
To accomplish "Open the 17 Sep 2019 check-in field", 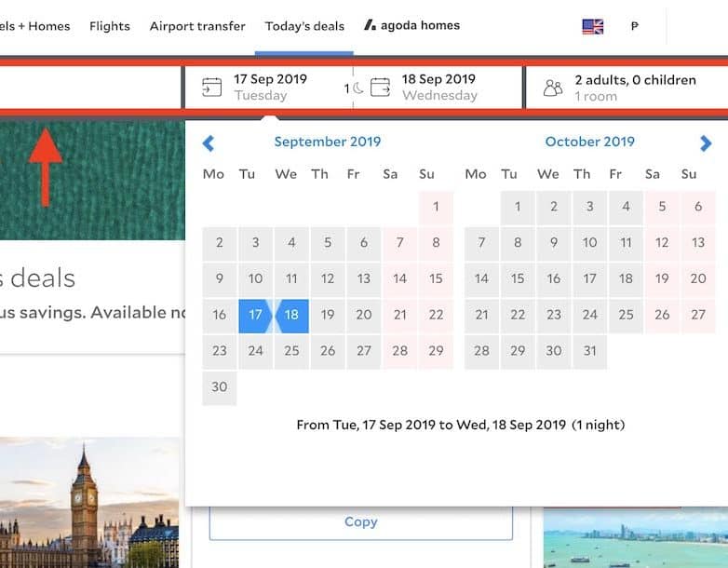I will coord(270,88).
